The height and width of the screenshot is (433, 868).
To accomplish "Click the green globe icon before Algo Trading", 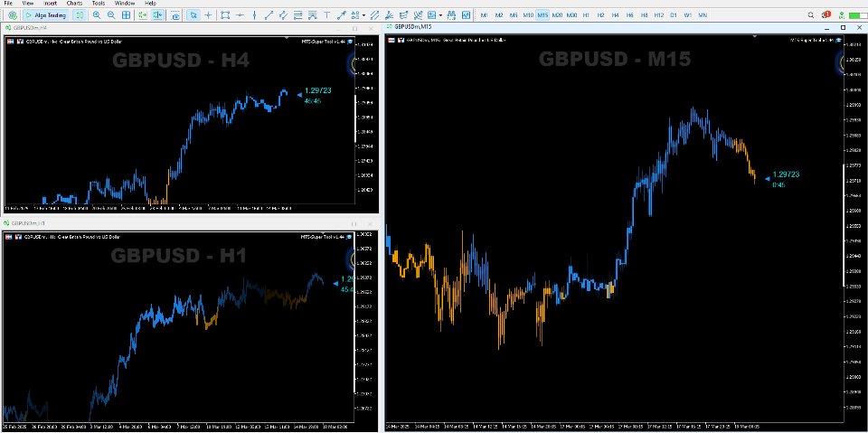I will pos(13,15).
